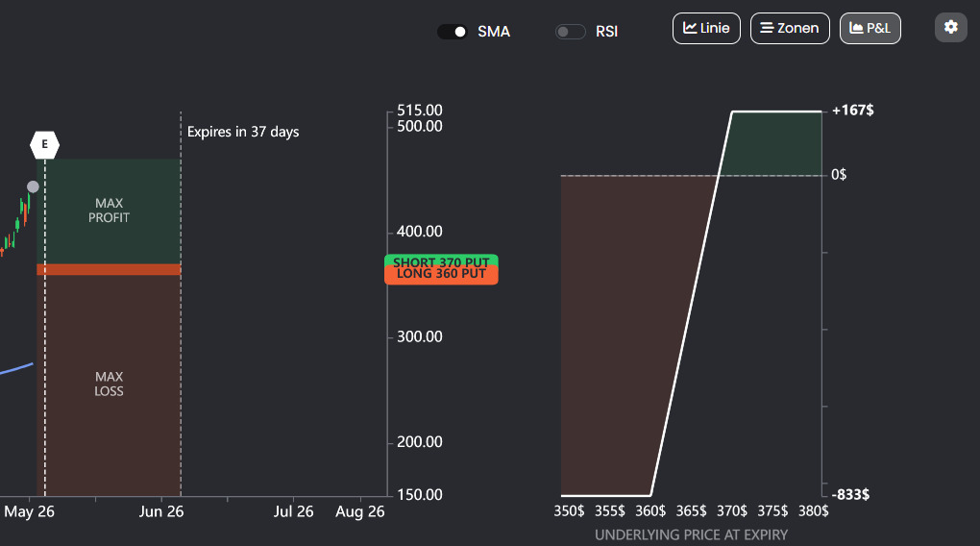The width and height of the screenshot is (980, 546).
Task: Click the +167$ max profit value
Action: (852, 111)
